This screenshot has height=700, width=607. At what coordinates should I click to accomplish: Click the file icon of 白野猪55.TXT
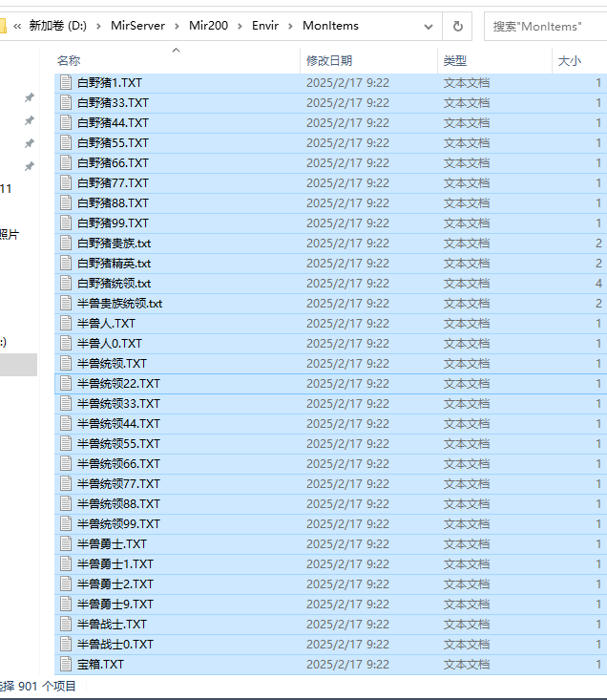(x=66, y=143)
